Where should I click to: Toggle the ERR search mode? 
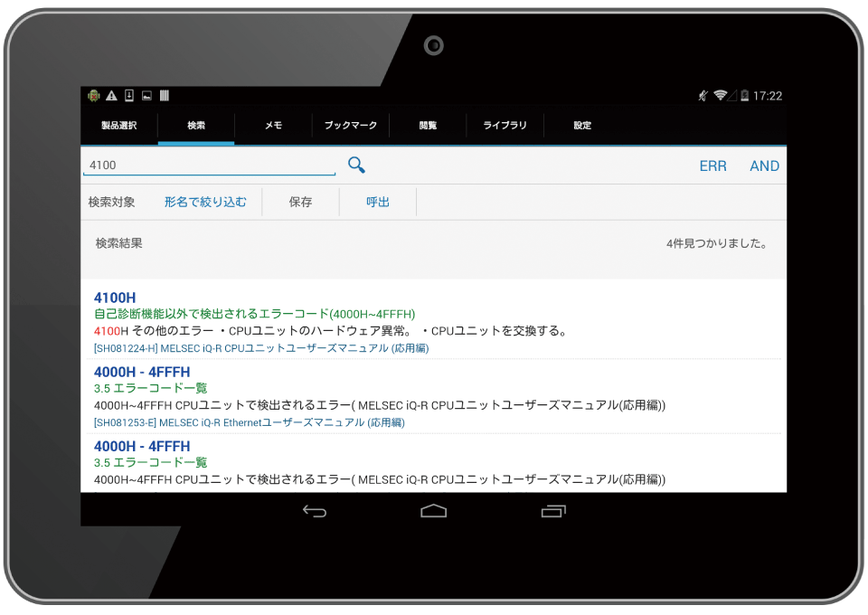[x=712, y=166]
